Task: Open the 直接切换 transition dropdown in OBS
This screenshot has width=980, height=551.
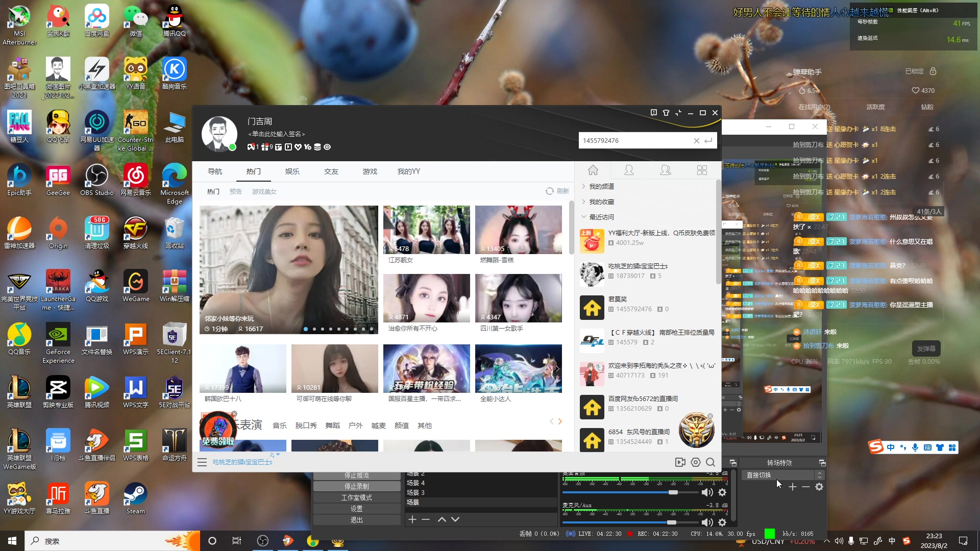Action: pos(782,475)
